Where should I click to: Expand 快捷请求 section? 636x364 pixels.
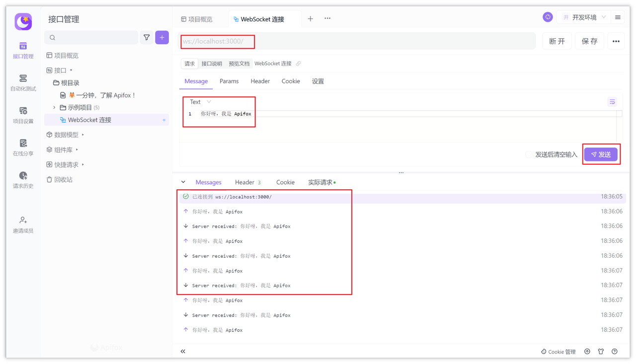click(83, 164)
